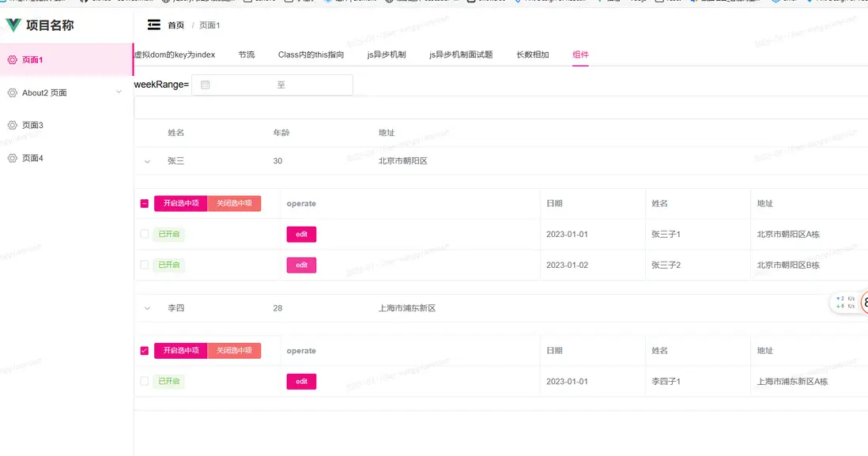This screenshot has width=868, height=456.
Task: Click the 李四 name cell
Action: (176, 308)
